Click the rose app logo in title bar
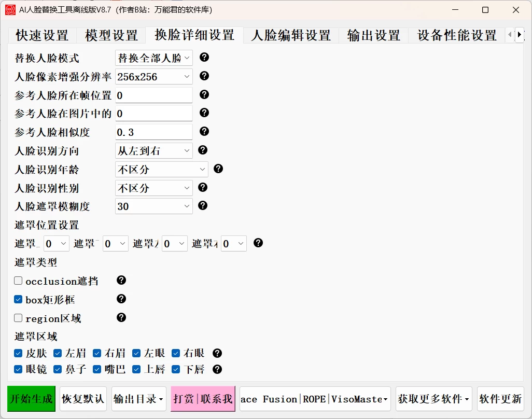Viewport: 532px width, 419px height. click(10, 10)
